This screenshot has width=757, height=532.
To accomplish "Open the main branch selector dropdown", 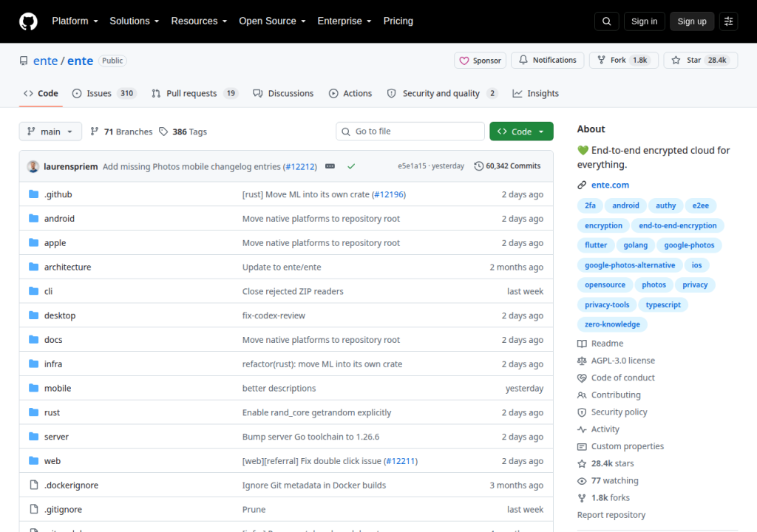I will pyautogui.click(x=50, y=132).
